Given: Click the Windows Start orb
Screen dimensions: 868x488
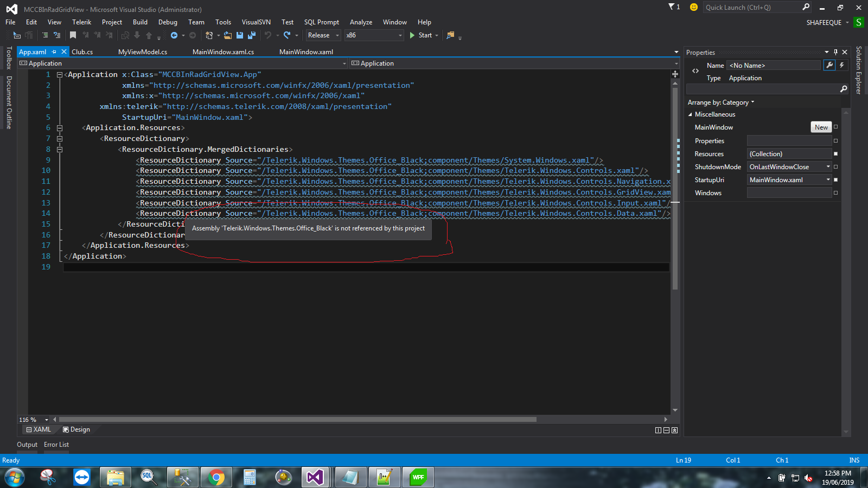Looking at the screenshot, I should click(x=14, y=478).
